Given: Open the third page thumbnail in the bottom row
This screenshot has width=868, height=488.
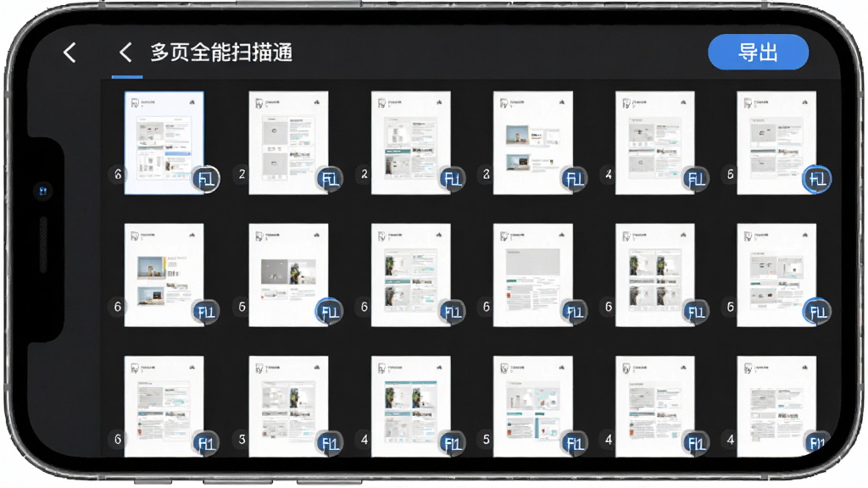Looking at the screenshot, I should point(411,406).
